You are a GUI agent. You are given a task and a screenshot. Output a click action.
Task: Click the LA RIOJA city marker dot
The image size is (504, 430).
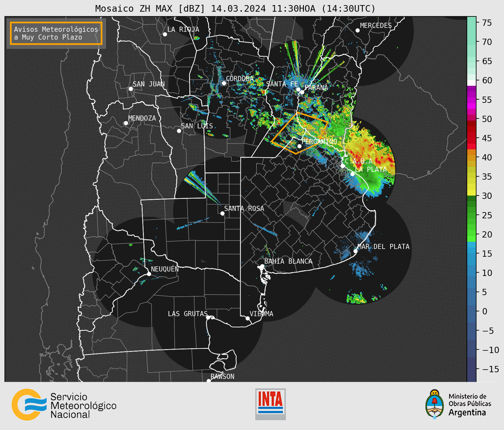(x=165, y=34)
